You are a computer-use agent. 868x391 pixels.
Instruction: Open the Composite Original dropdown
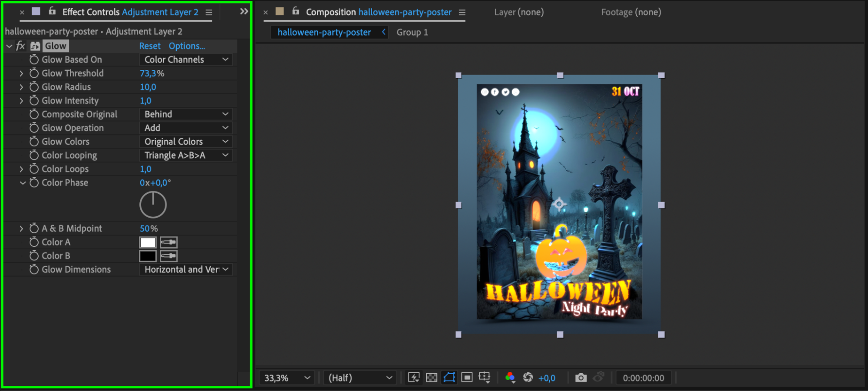(186, 114)
